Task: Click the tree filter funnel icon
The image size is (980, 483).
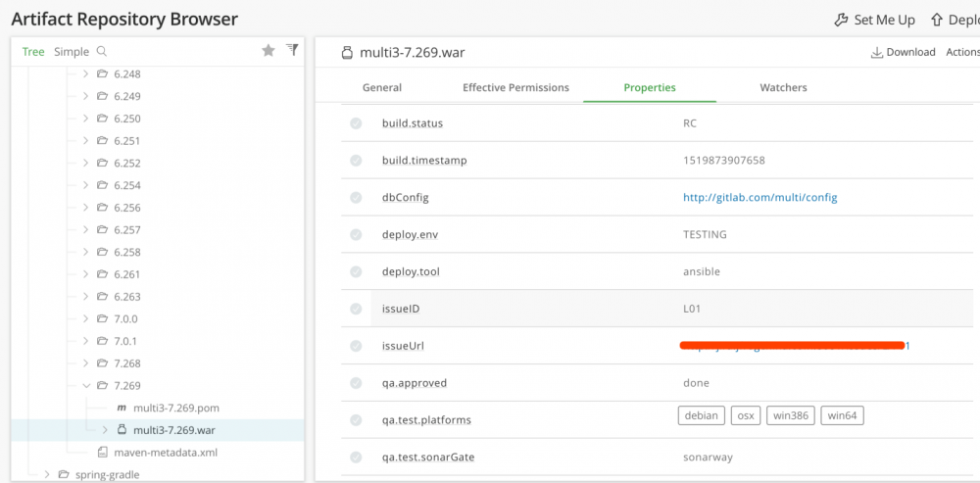Action: pyautogui.click(x=292, y=50)
